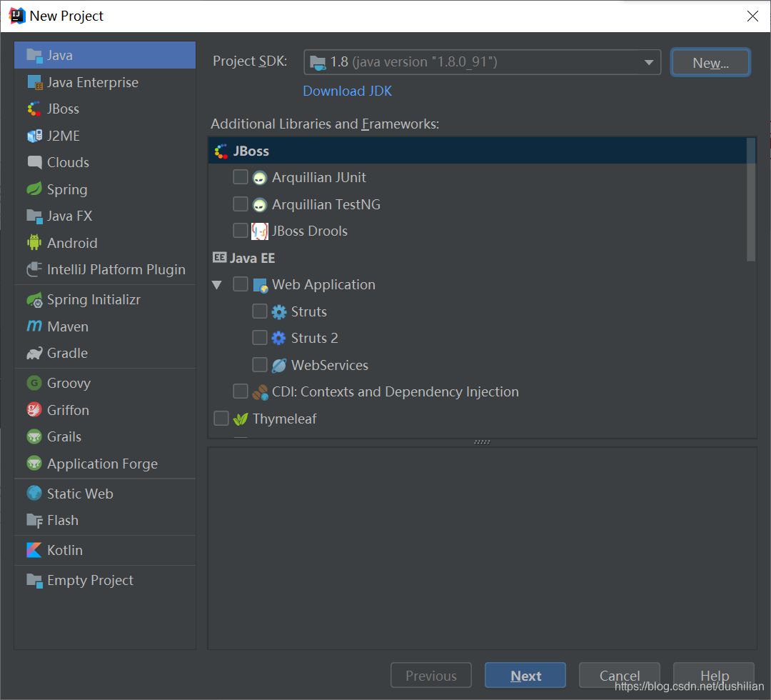The image size is (771, 700).
Task: Click the Static Web globe icon
Action: pos(34,494)
